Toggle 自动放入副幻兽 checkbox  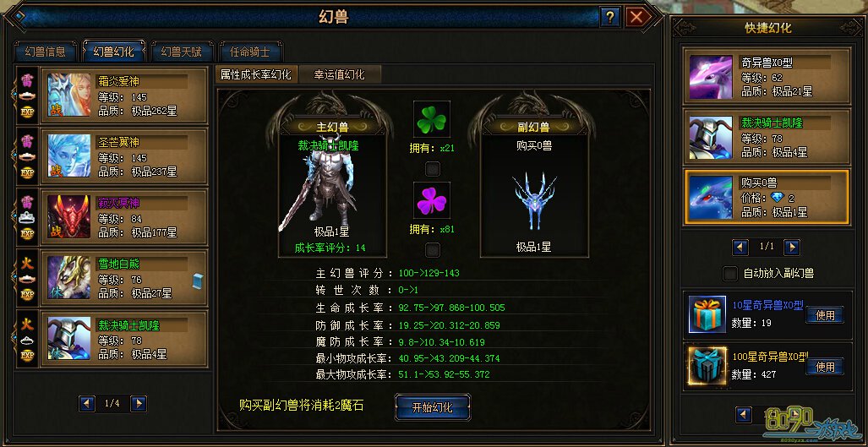[x=731, y=273]
